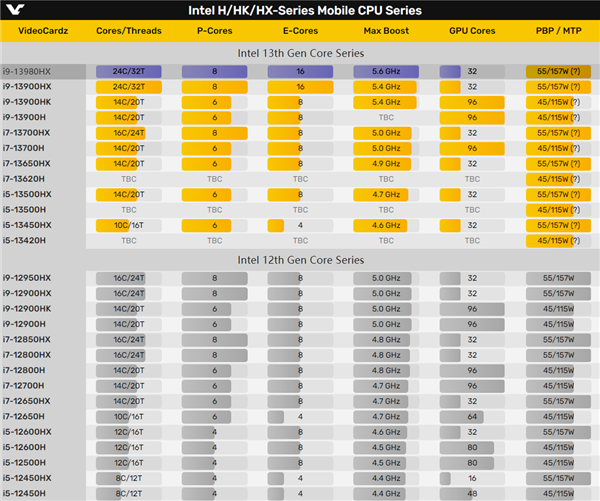This screenshot has height=501, width=600.
Task: Select the i9-12900HX row label
Action: tap(27, 293)
